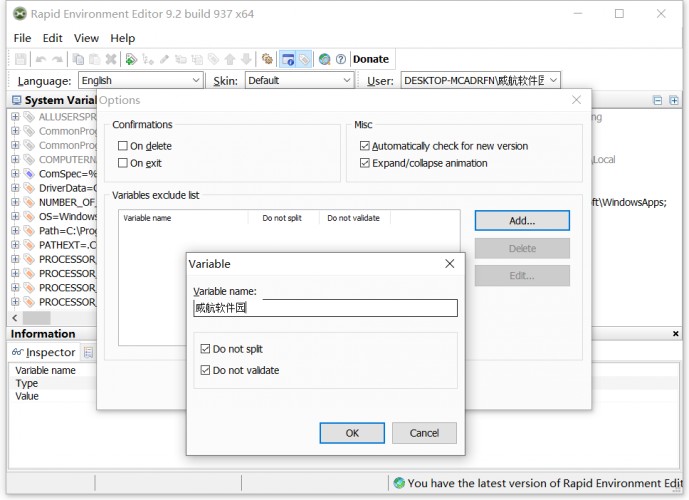Click the System Variables panel icon
Screen dimensions: 689x500
pyautogui.click(x=16, y=100)
